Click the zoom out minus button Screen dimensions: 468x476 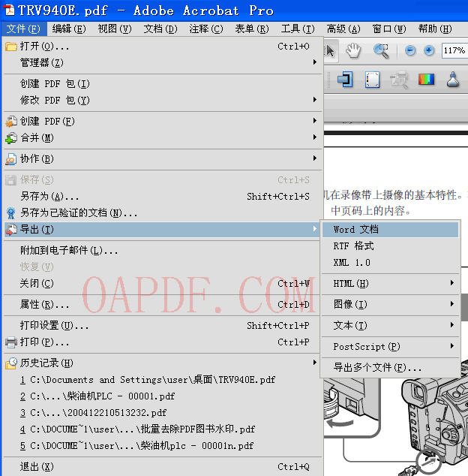point(410,50)
